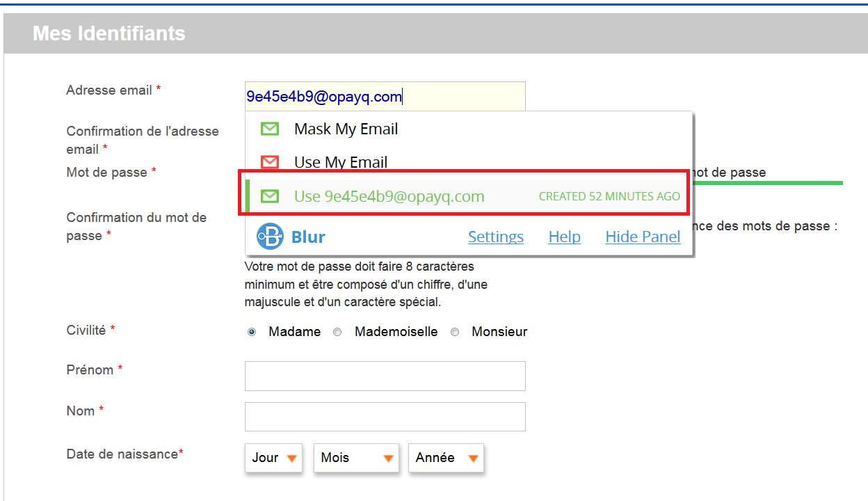Click the Civilité label
Image resolution: width=868 pixels, height=501 pixels.
[x=90, y=330]
